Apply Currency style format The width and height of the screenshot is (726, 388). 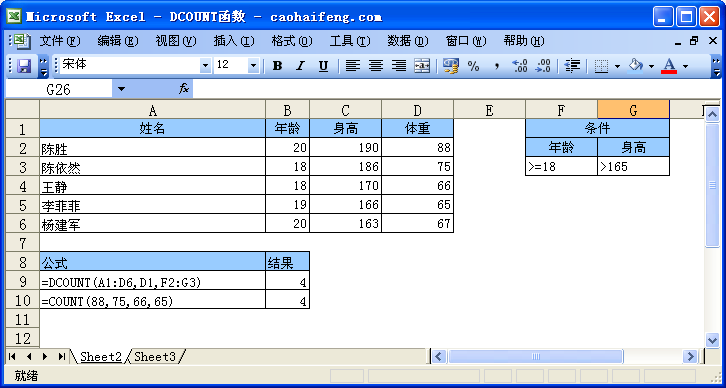450,66
